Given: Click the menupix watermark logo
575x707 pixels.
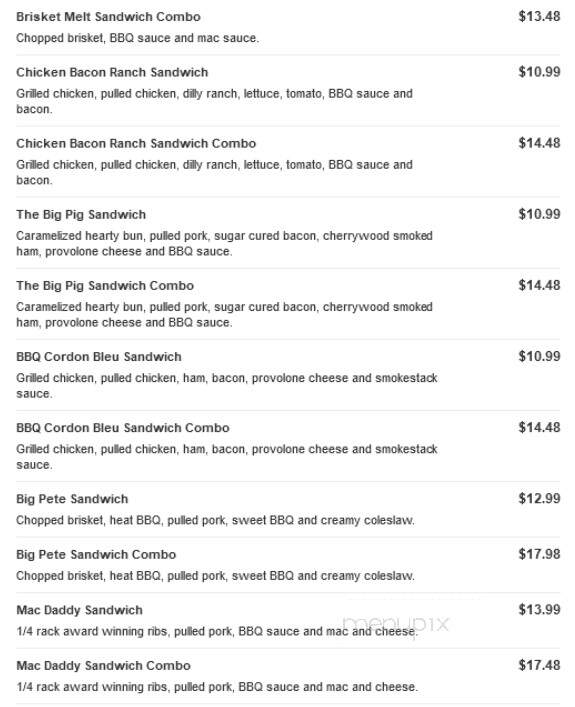Looking at the screenshot, I should point(396,624).
